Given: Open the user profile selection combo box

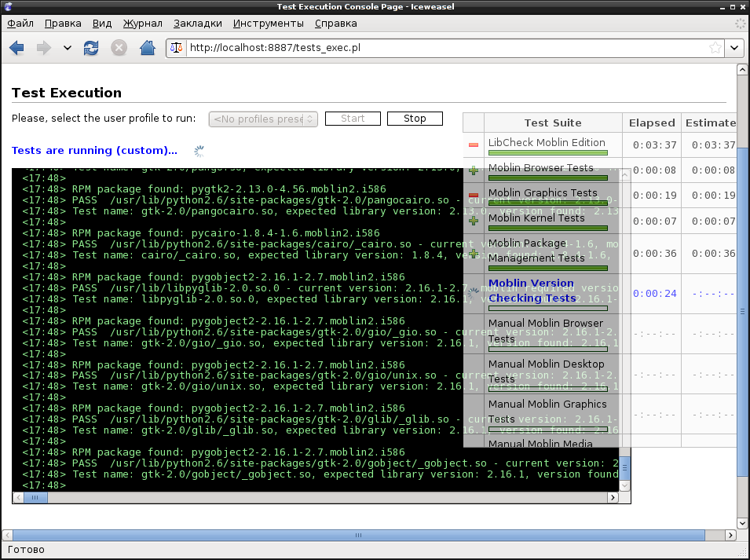Looking at the screenshot, I should 263,119.
